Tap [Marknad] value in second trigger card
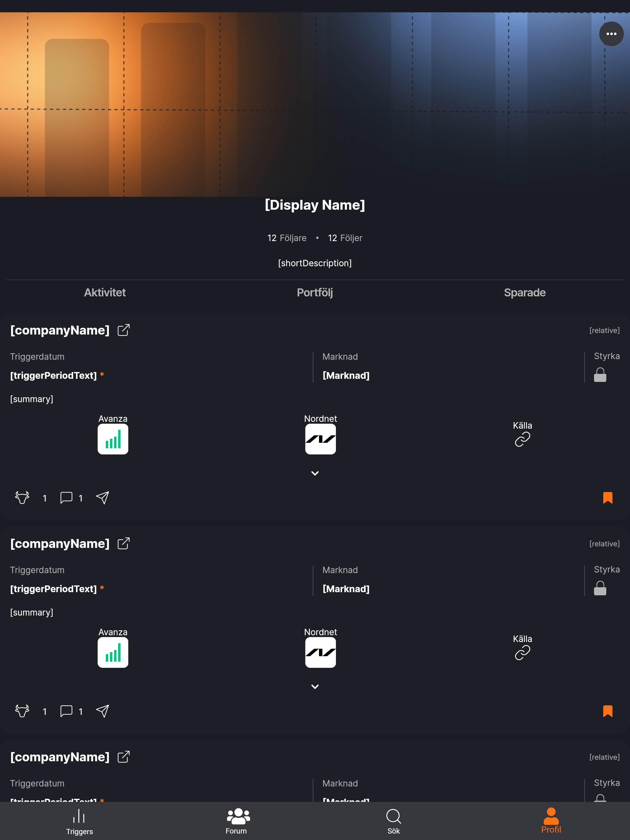Viewport: 630px width, 840px height. tap(346, 589)
